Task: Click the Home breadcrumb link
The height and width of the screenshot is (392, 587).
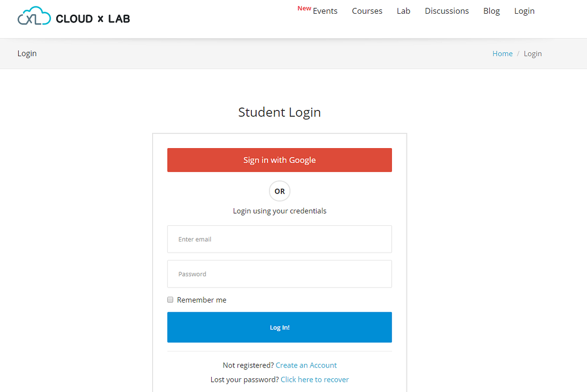Action: [x=502, y=53]
